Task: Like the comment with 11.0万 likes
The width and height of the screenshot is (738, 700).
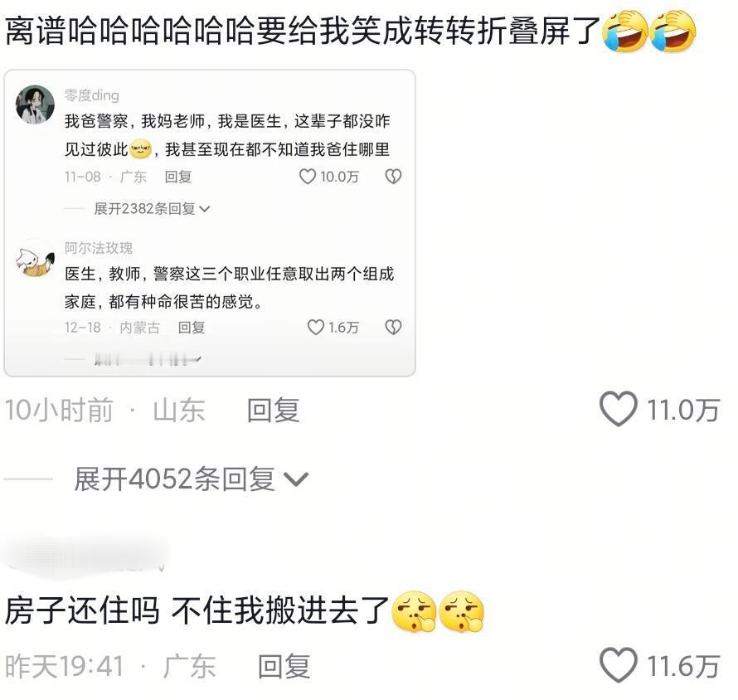Action: (619, 409)
